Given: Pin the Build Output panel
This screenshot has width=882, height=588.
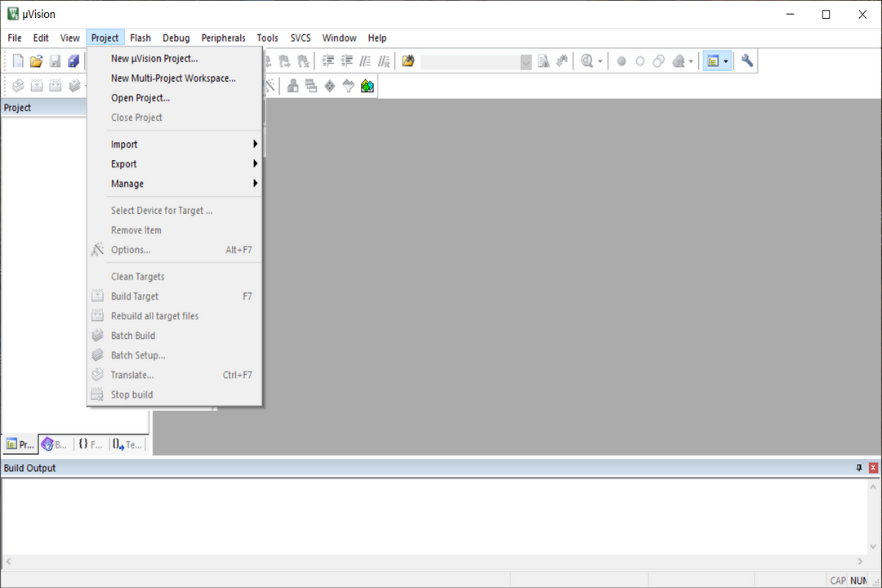Looking at the screenshot, I should click(x=858, y=468).
